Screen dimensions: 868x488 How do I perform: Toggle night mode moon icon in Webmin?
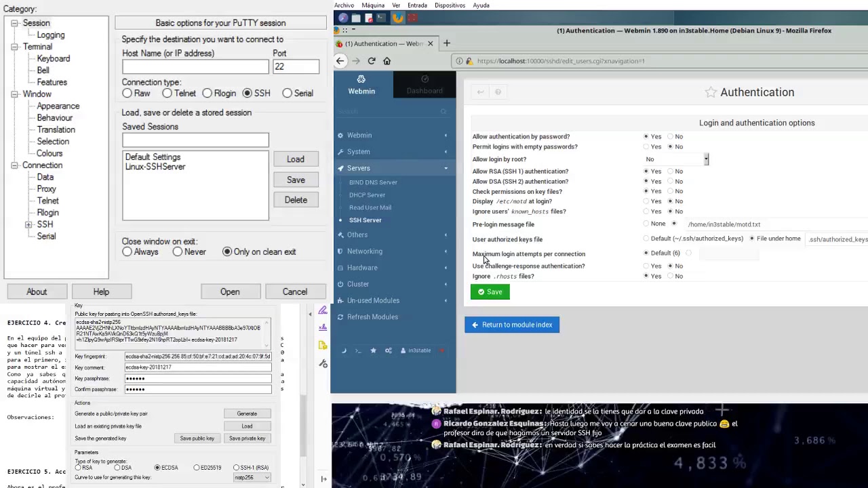pos(344,350)
